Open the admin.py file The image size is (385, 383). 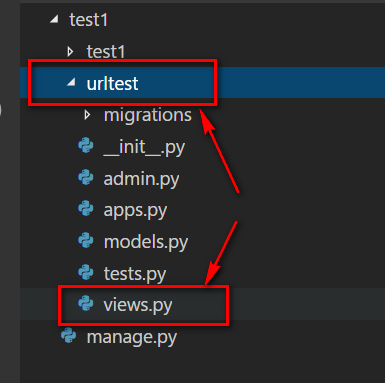pos(141,179)
